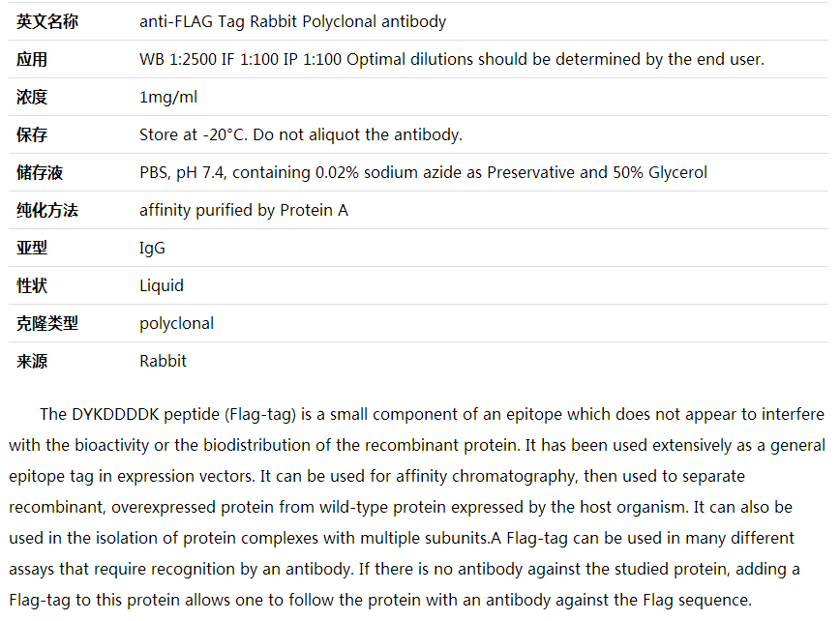This screenshot has height=621, width=840.
Task: Click the 性状 label
Action: pos(32,286)
